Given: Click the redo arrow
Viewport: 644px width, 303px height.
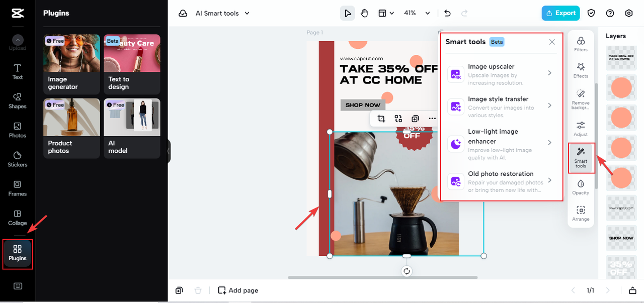Looking at the screenshot, I should pos(464,13).
